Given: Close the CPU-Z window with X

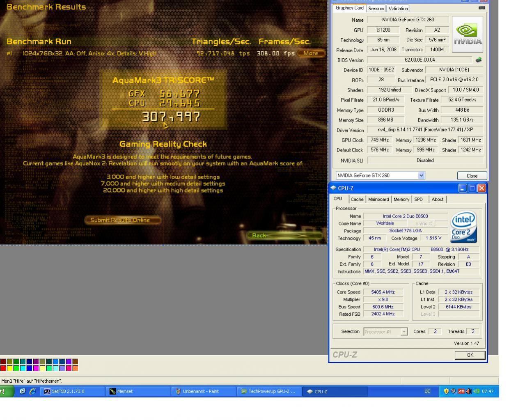Looking at the screenshot, I should pos(481,188).
